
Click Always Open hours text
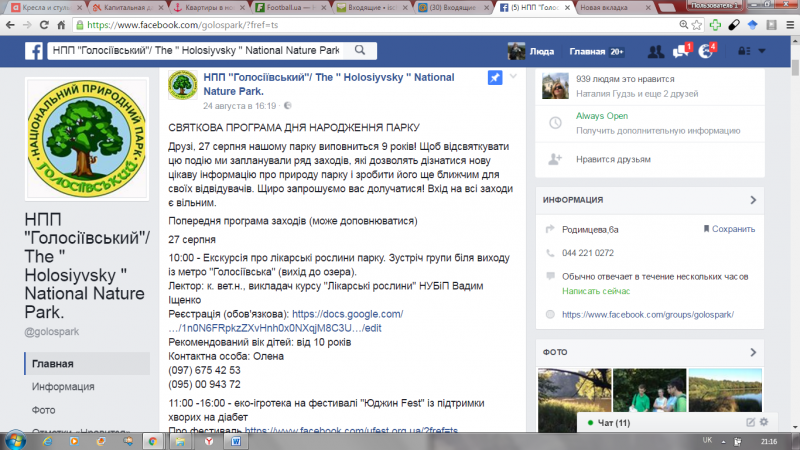point(602,116)
